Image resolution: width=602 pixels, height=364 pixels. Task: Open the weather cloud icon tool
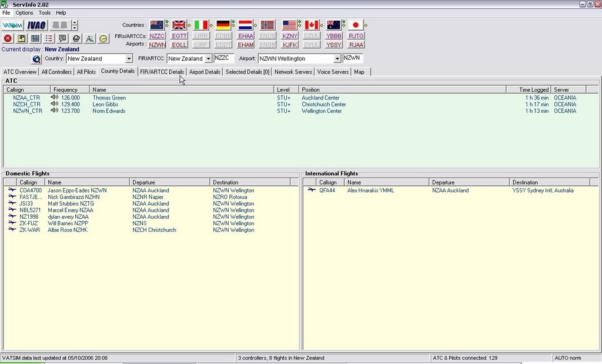point(76,39)
